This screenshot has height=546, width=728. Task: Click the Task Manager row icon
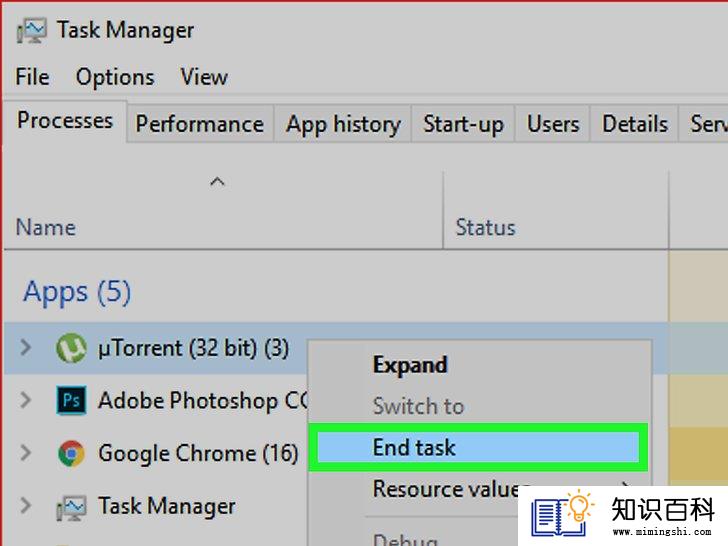[71, 507]
